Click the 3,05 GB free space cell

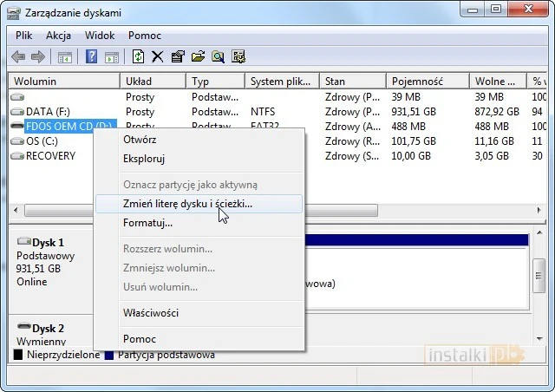point(492,156)
